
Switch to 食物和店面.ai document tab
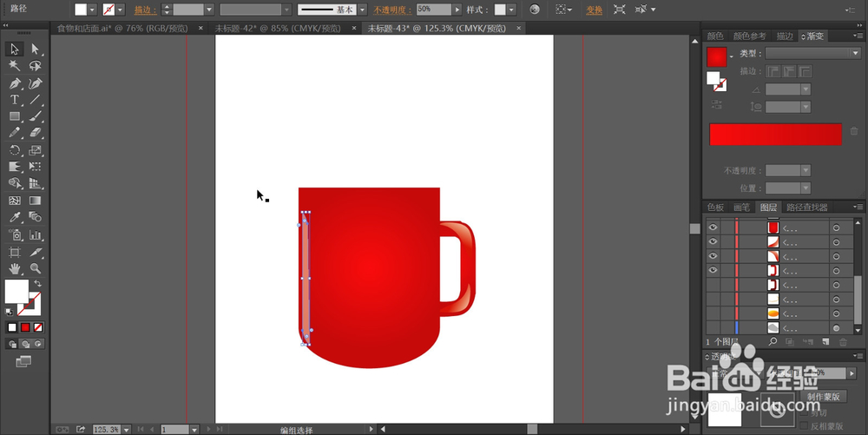point(122,29)
